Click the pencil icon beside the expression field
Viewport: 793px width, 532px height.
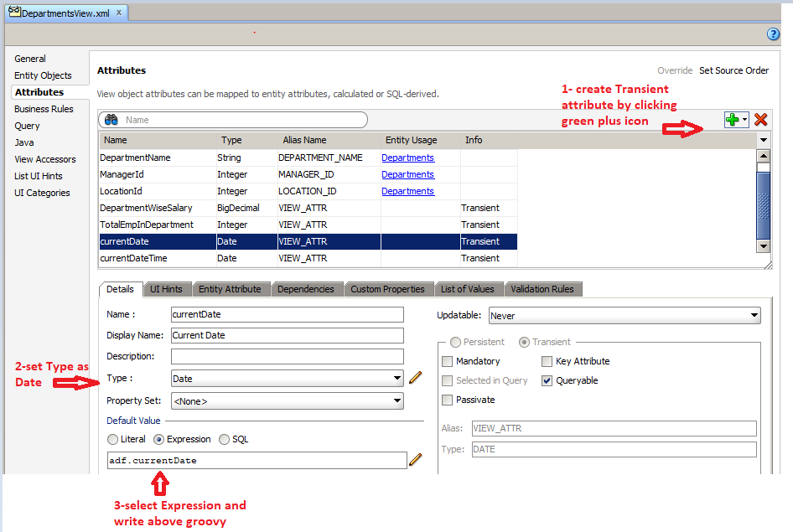pos(416,460)
